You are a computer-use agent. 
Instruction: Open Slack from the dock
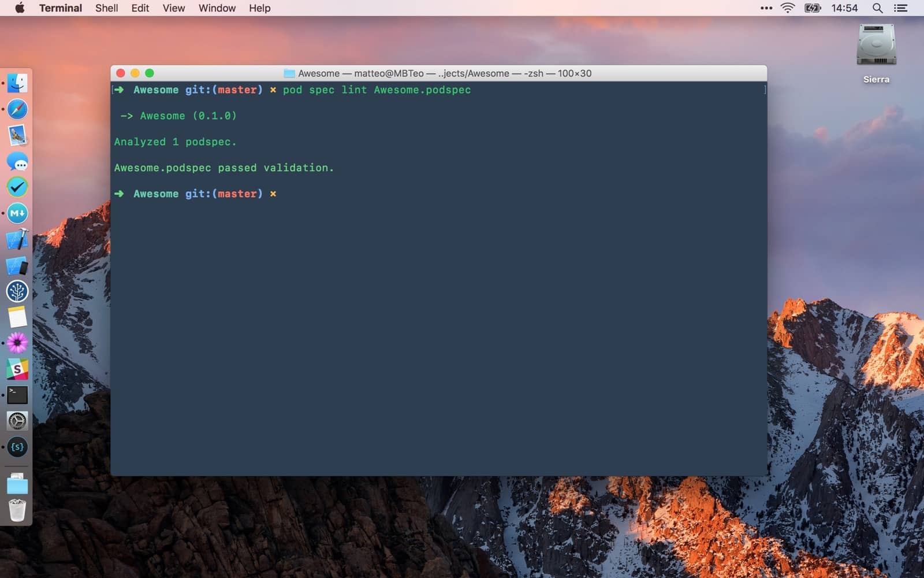coord(17,369)
